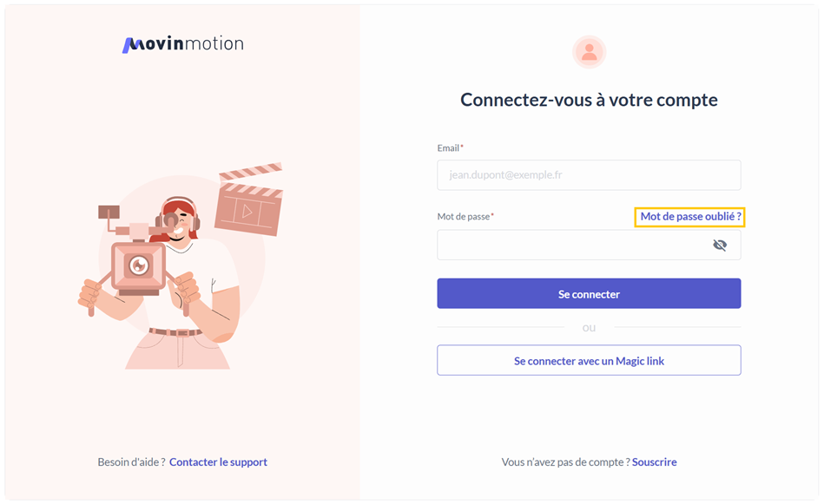Click the small monitor attached to the illustrated camera
This screenshot has height=504, width=824.
tap(109, 212)
